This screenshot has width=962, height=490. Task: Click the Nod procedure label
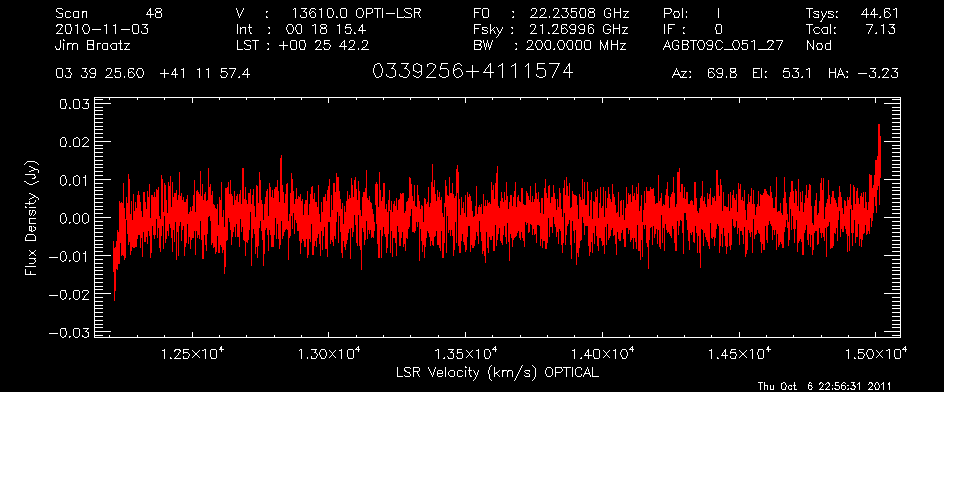click(818, 45)
